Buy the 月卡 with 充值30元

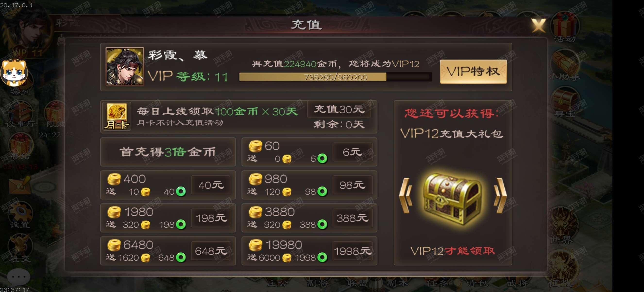[x=339, y=109]
